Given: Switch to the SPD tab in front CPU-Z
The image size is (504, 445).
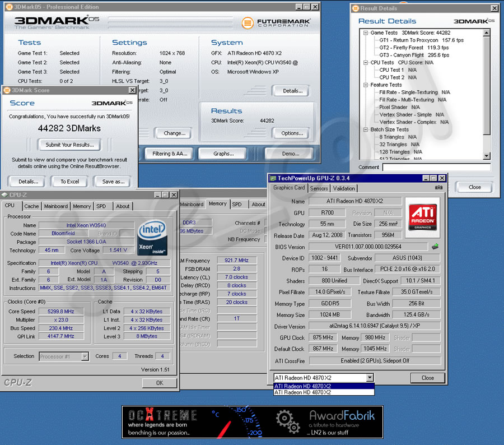Looking at the screenshot, I should click(101, 206).
